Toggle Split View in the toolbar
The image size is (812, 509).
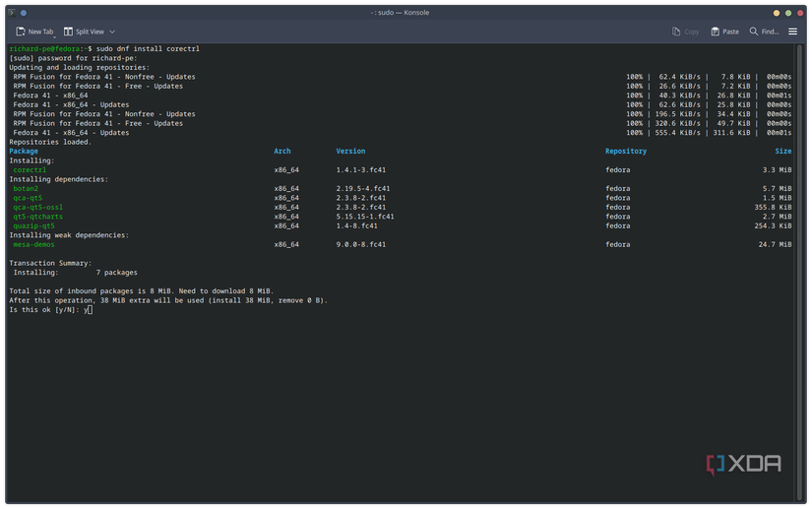pos(84,32)
